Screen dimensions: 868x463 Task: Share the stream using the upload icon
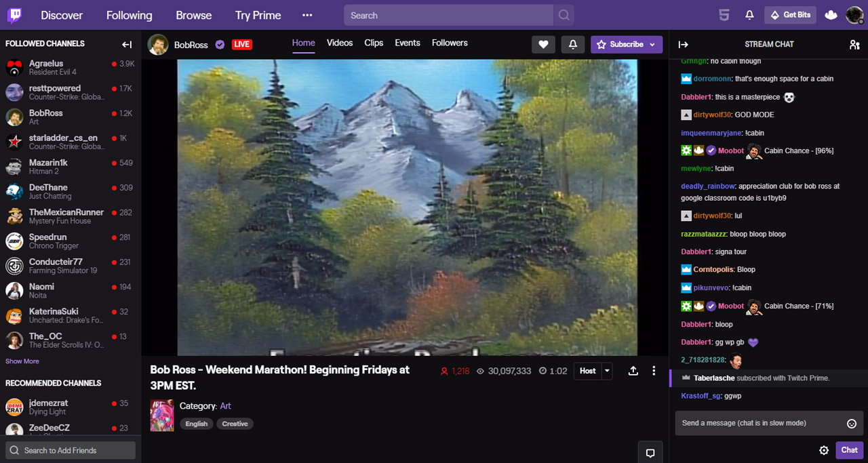coord(633,370)
